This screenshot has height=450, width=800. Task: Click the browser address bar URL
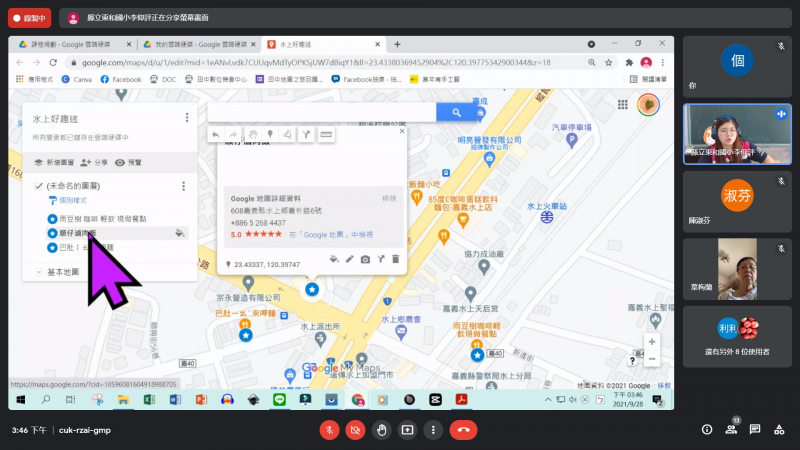(316, 63)
